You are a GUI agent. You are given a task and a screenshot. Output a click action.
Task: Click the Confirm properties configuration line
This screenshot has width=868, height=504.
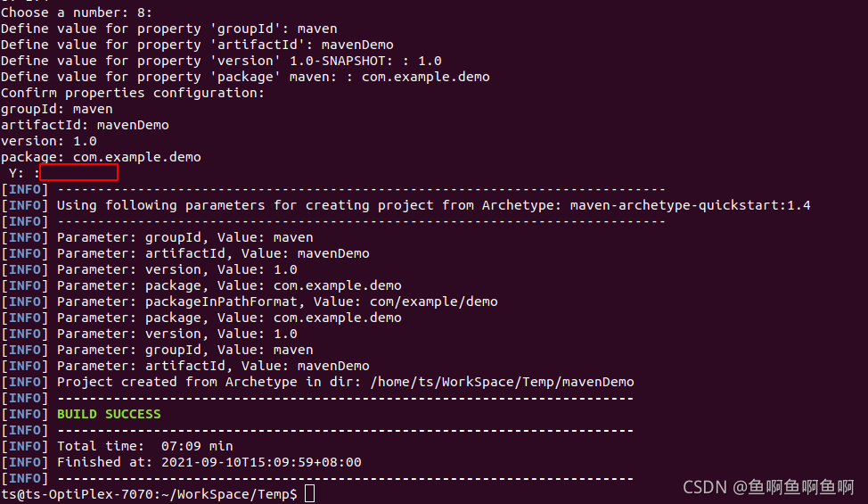coord(133,93)
